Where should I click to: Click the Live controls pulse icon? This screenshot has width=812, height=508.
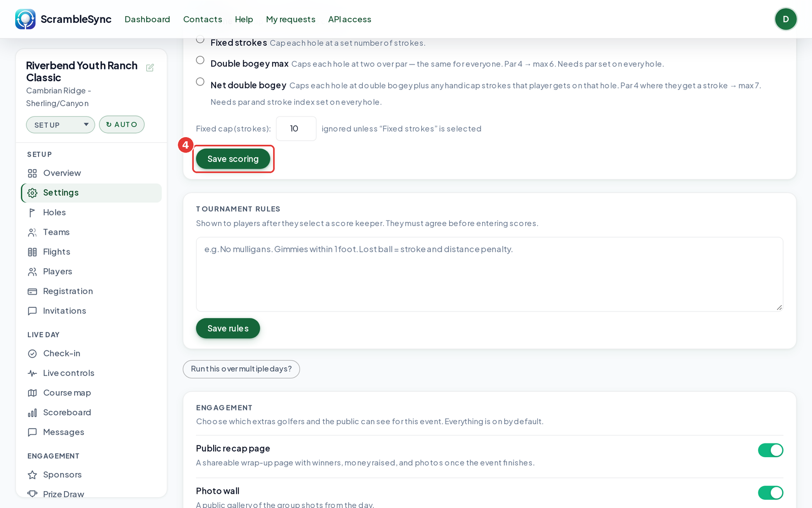pos(32,373)
